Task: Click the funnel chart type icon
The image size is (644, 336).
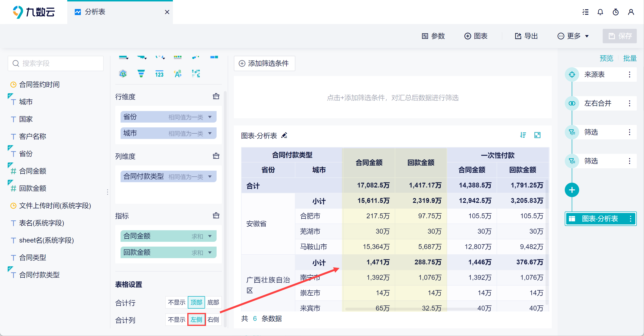Action: [141, 74]
